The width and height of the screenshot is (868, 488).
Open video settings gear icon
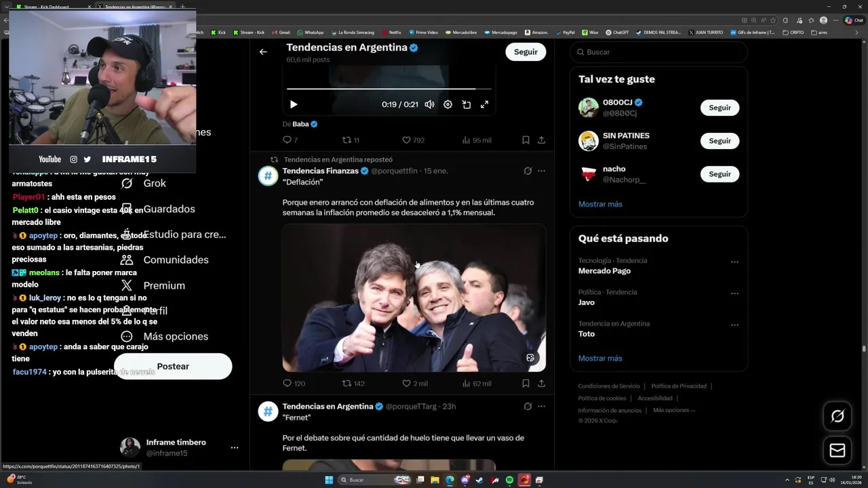click(448, 104)
